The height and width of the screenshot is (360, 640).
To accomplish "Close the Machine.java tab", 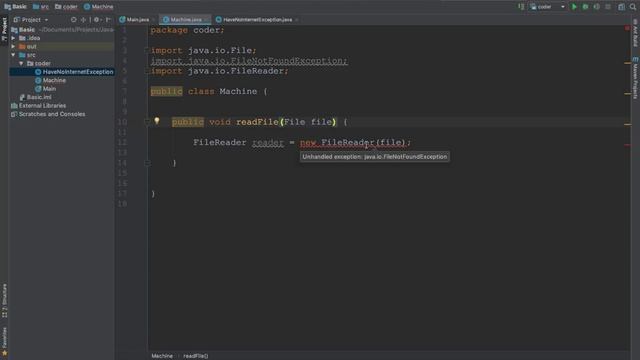I will pyautogui.click(x=206, y=20).
